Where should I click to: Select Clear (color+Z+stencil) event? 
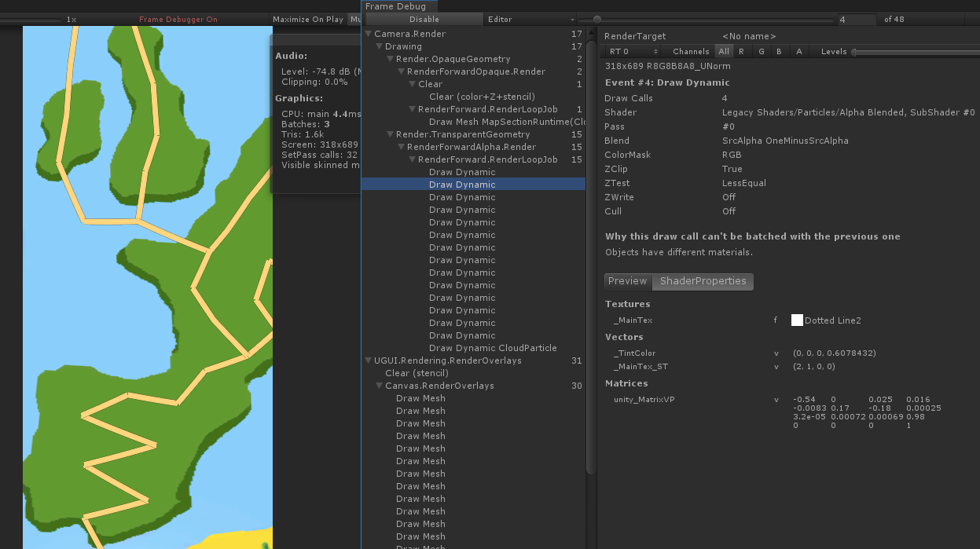482,97
